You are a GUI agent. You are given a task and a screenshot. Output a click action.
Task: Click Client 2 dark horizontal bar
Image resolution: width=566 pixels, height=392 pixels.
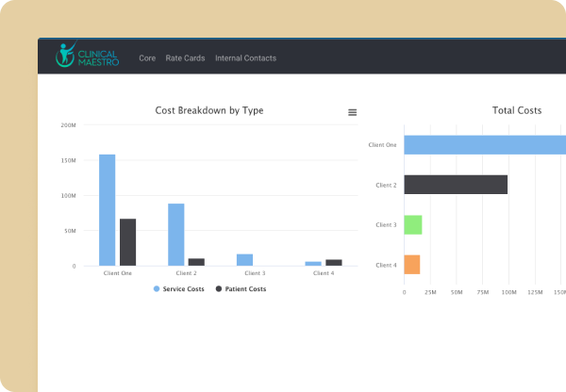pos(456,185)
